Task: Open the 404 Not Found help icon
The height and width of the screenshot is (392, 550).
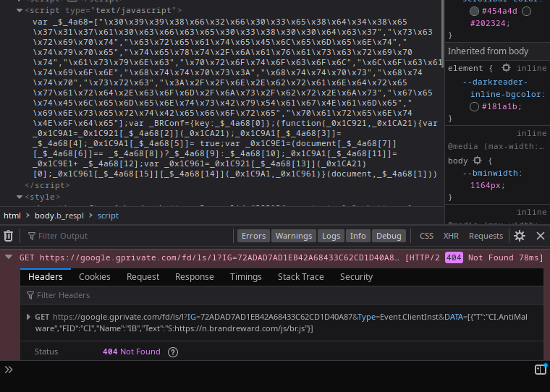Action: [x=172, y=352]
